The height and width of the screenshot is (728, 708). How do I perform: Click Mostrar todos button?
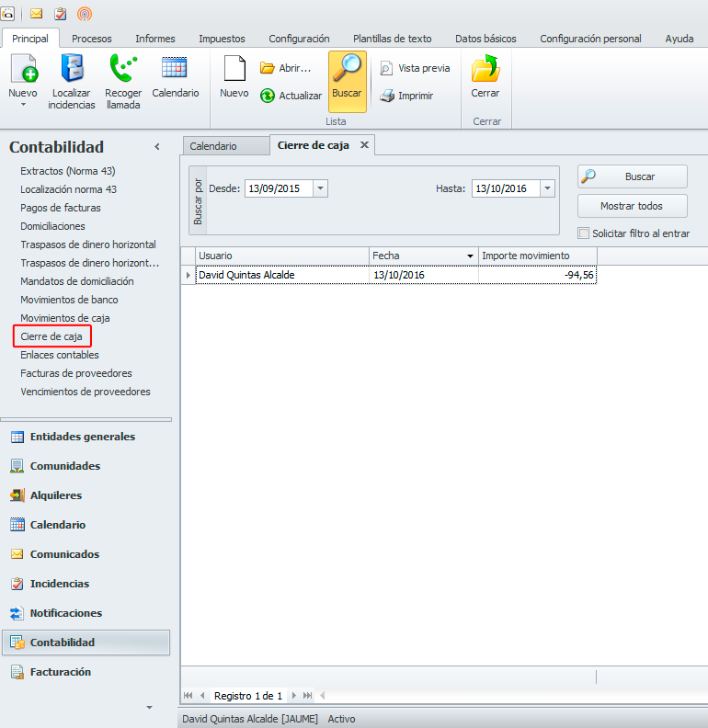(633, 206)
